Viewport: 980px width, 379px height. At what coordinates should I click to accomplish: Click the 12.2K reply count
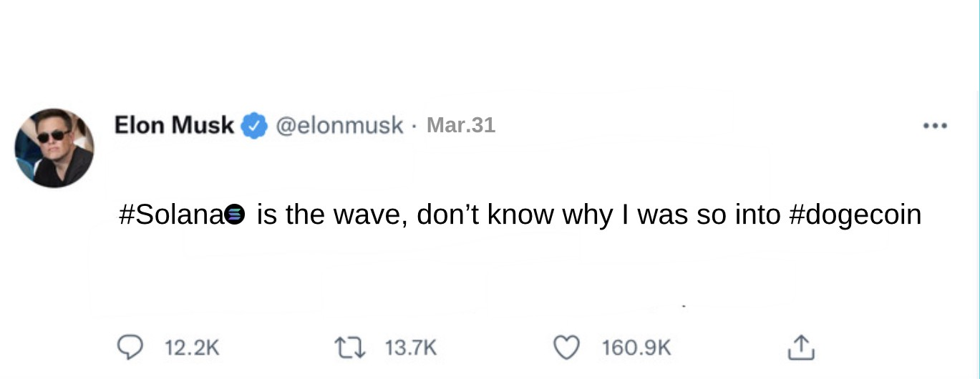[x=192, y=348]
